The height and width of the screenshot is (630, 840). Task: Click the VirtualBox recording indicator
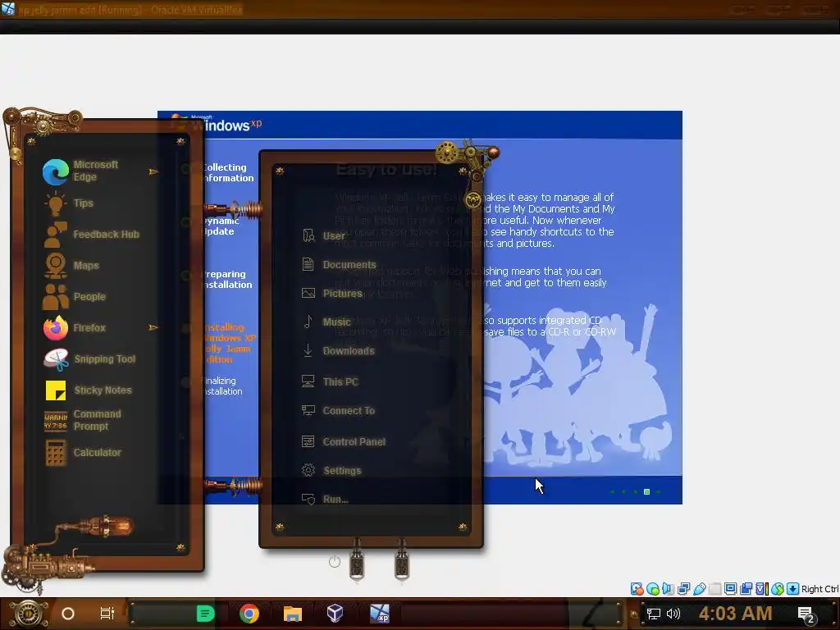(x=746, y=589)
